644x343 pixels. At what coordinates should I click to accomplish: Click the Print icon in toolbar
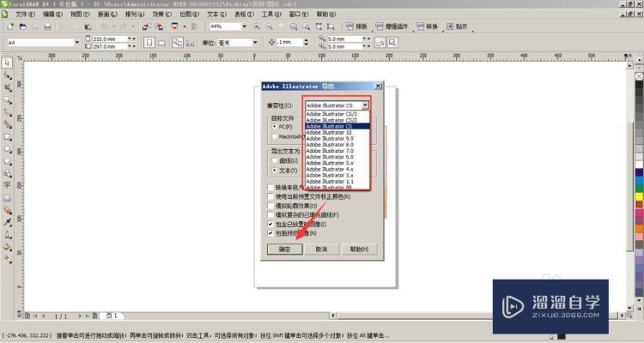(47, 27)
